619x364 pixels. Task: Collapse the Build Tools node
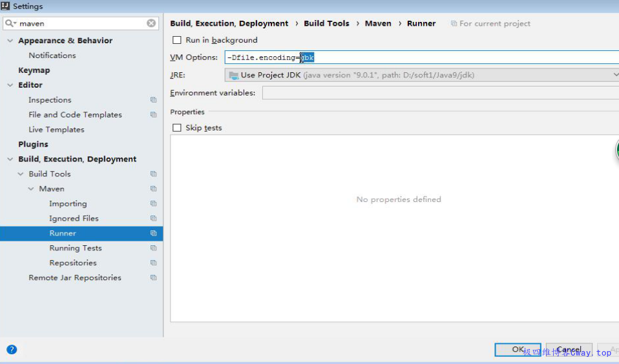point(21,174)
